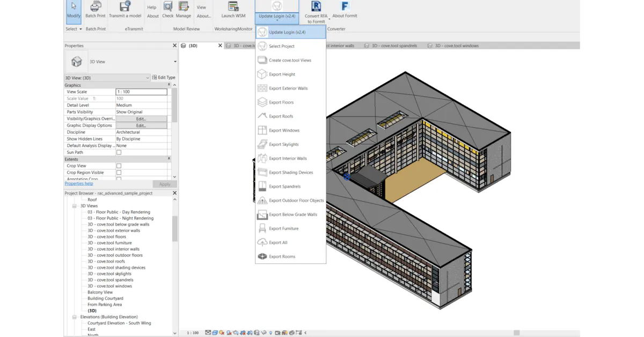Close the Project Browser panel

click(x=174, y=193)
